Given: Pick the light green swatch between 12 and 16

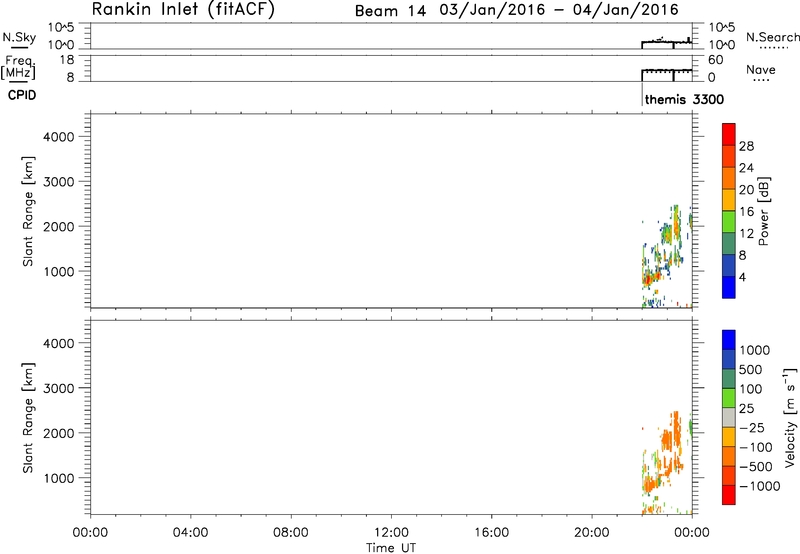Looking at the screenshot, I should (729, 222).
